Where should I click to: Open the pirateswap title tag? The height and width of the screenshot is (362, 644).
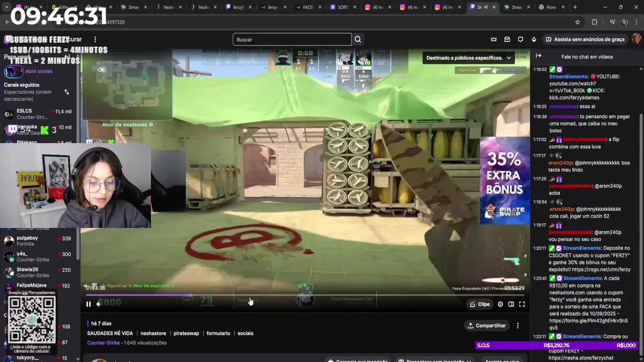pos(186,333)
